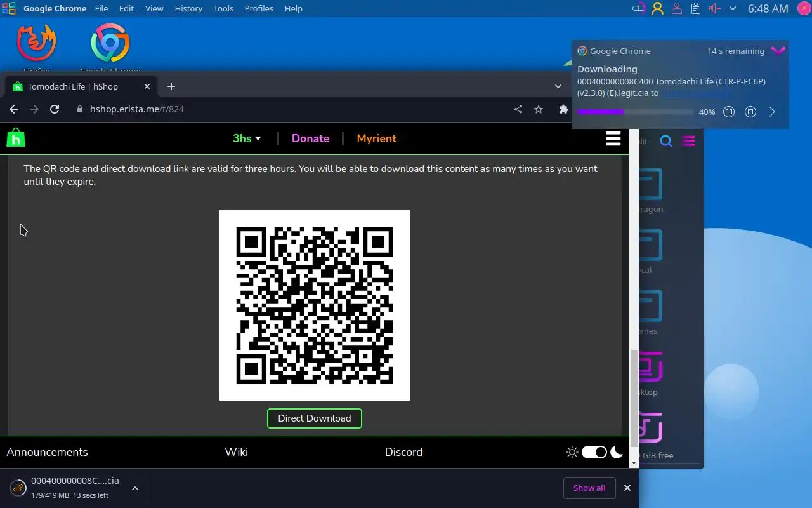
Task: Click the search icon in file manager window
Action: point(666,141)
